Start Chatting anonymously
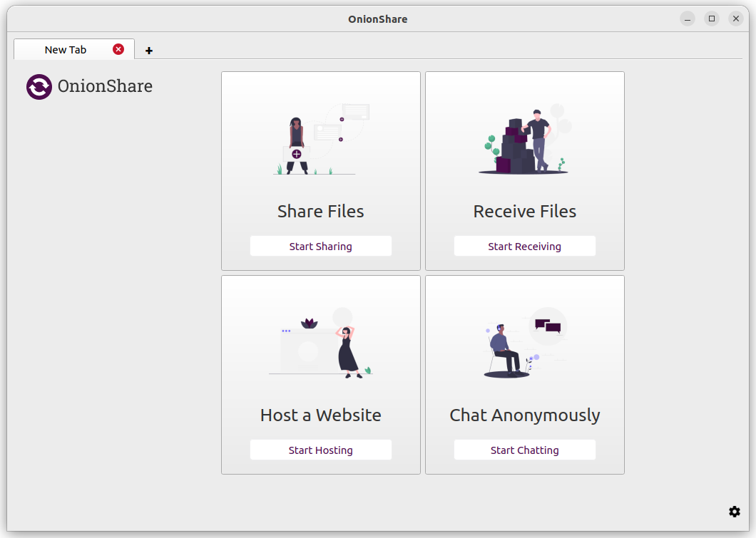 tap(524, 450)
